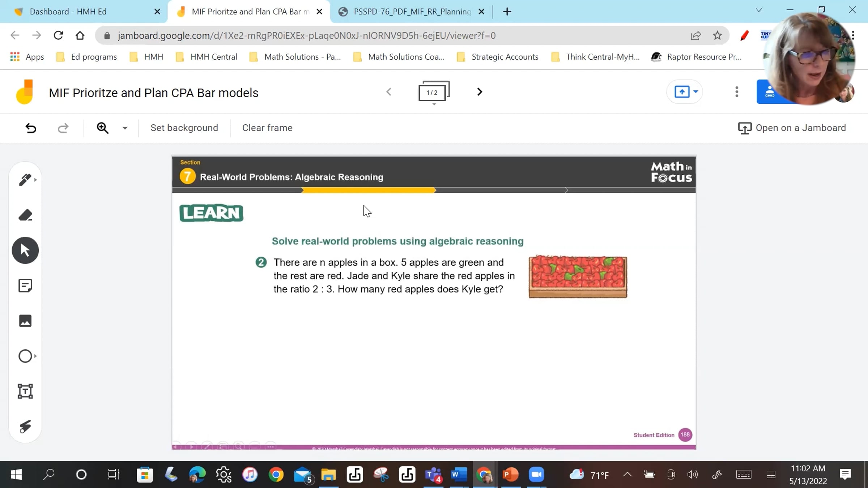Add a sticky note
The width and height of the screenshot is (868, 488).
[x=25, y=286]
